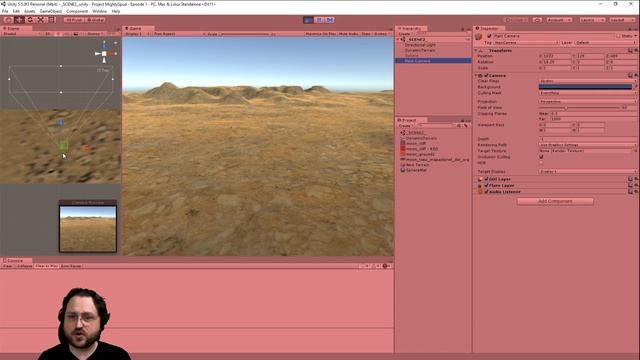Open the Display 1 dropdown in Game view
The image size is (640, 360).
pos(137,34)
